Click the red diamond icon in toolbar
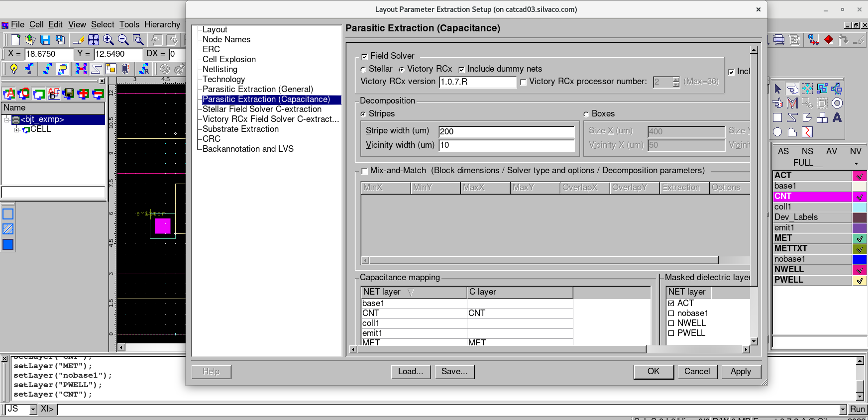 click(x=829, y=40)
